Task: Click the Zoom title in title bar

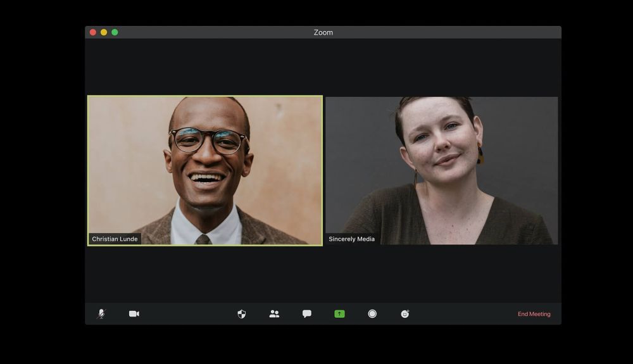Action: click(x=323, y=32)
